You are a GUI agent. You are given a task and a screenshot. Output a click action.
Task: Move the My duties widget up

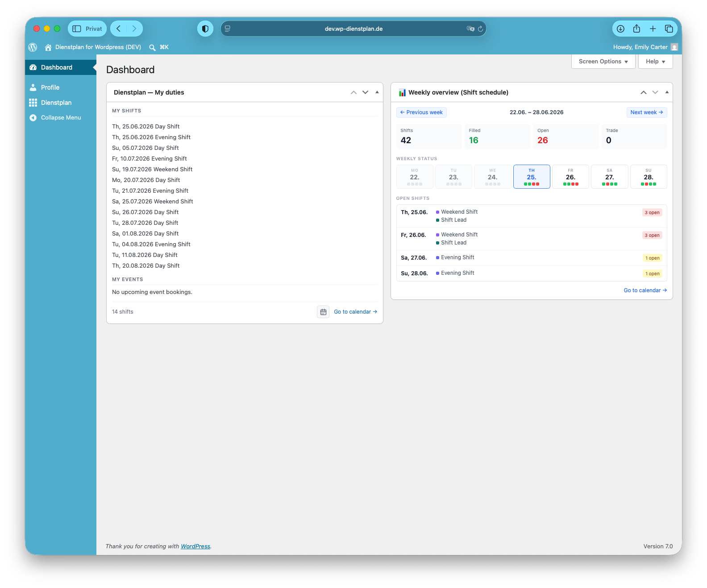click(353, 92)
